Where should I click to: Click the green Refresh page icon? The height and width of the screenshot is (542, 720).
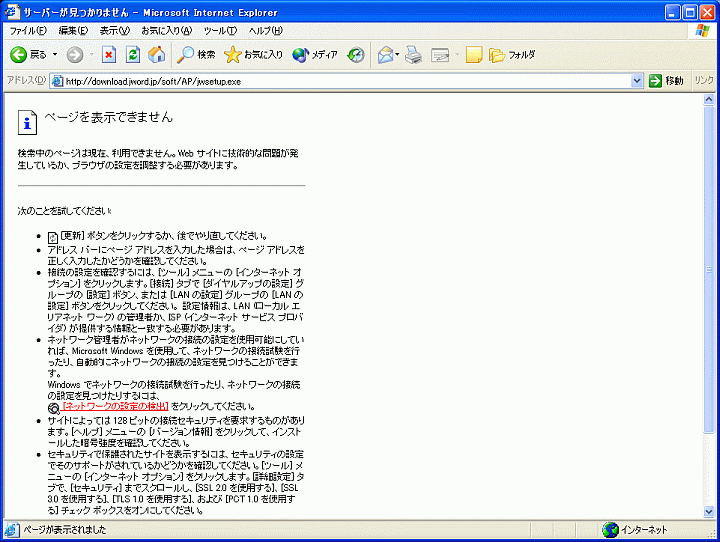[132, 54]
